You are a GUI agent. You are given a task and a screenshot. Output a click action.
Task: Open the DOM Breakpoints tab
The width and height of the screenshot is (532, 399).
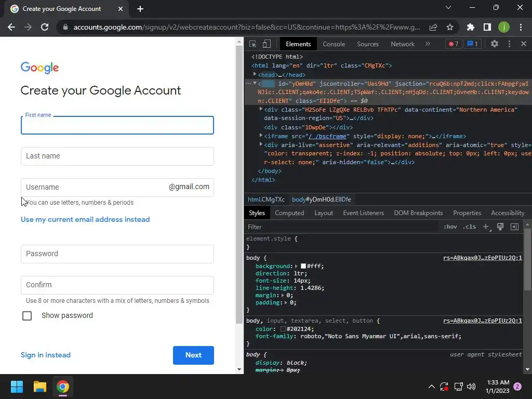tap(418, 212)
